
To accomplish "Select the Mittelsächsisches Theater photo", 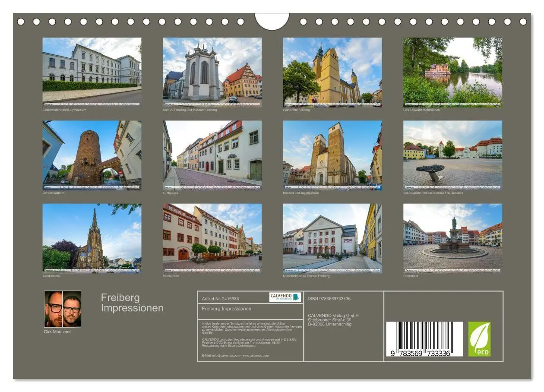I will pos(332,238).
